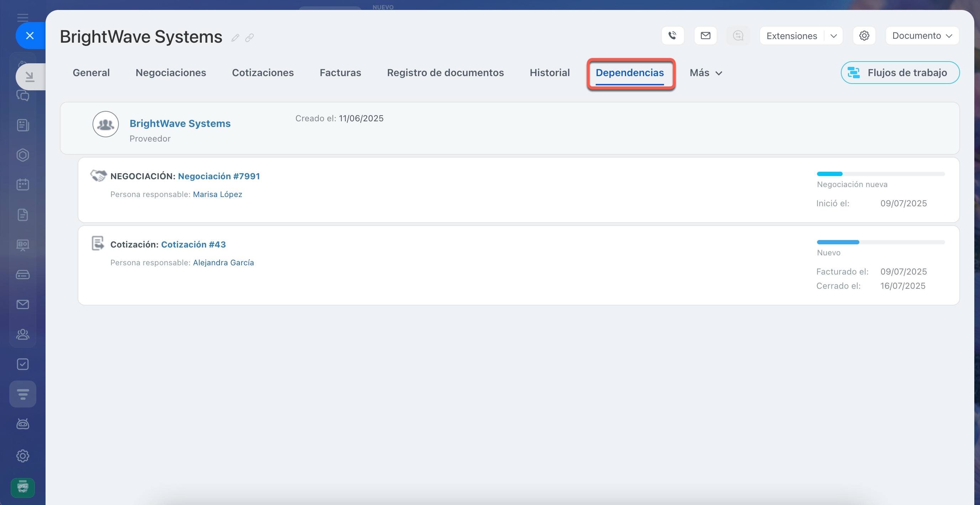Click the handshake icon of the negotiation row

click(98, 175)
